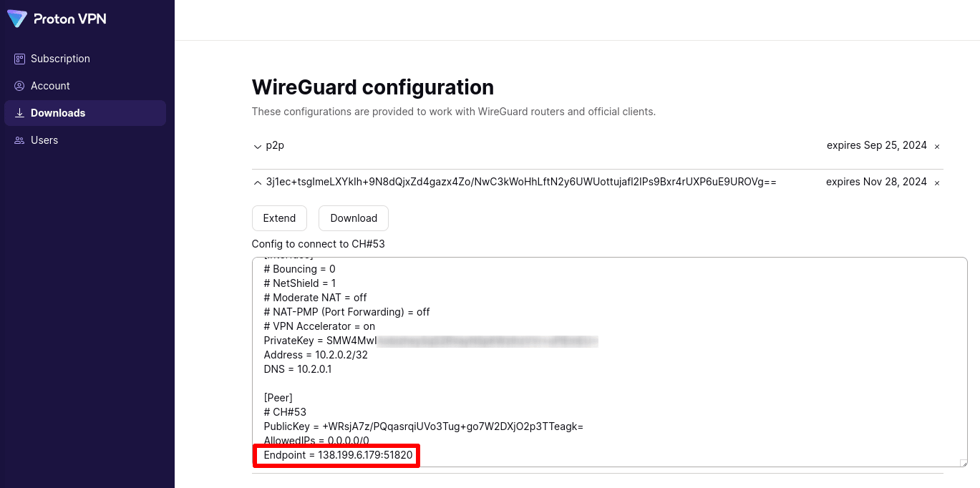Grab the text area resize handle
980x488 pixels.
(x=963, y=463)
